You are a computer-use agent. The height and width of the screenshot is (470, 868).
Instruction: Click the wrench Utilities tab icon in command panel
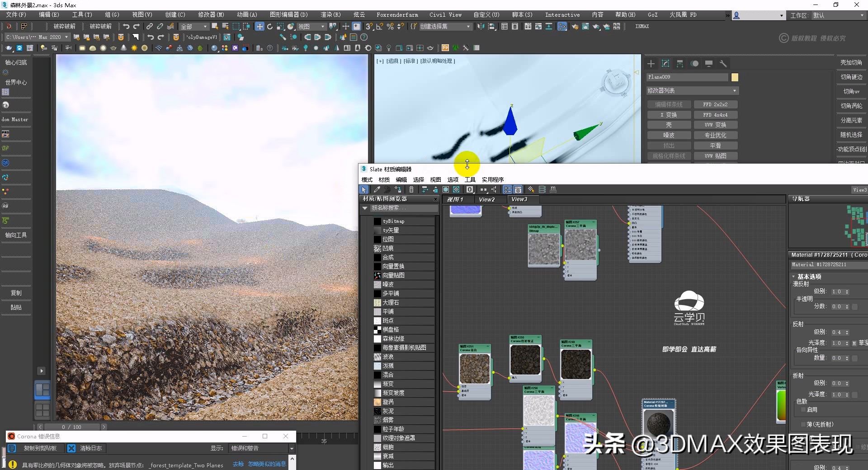tap(723, 63)
